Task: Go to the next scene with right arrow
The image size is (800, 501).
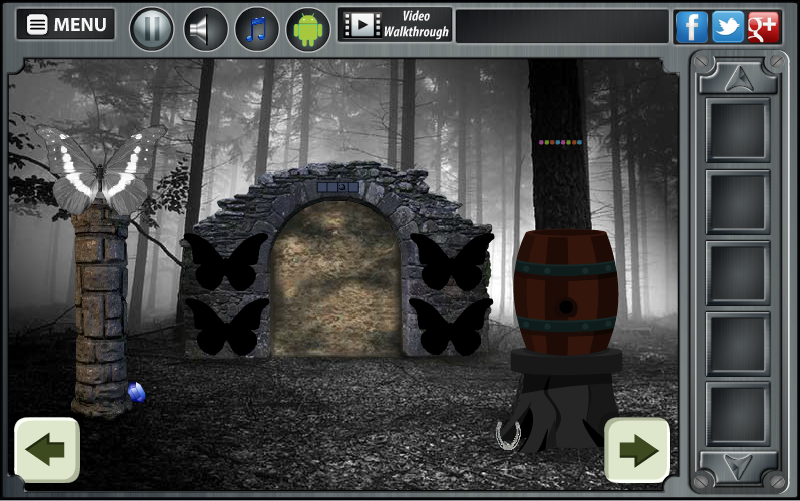Action: 637,449
